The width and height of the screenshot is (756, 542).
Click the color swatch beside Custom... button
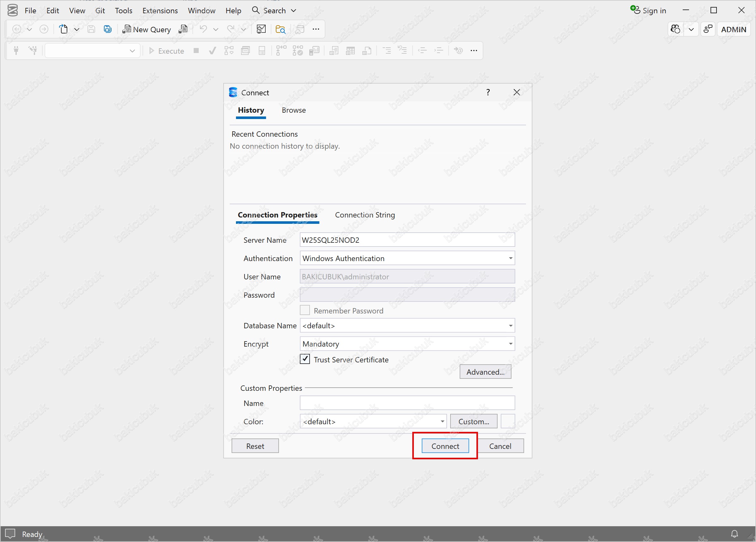point(508,421)
